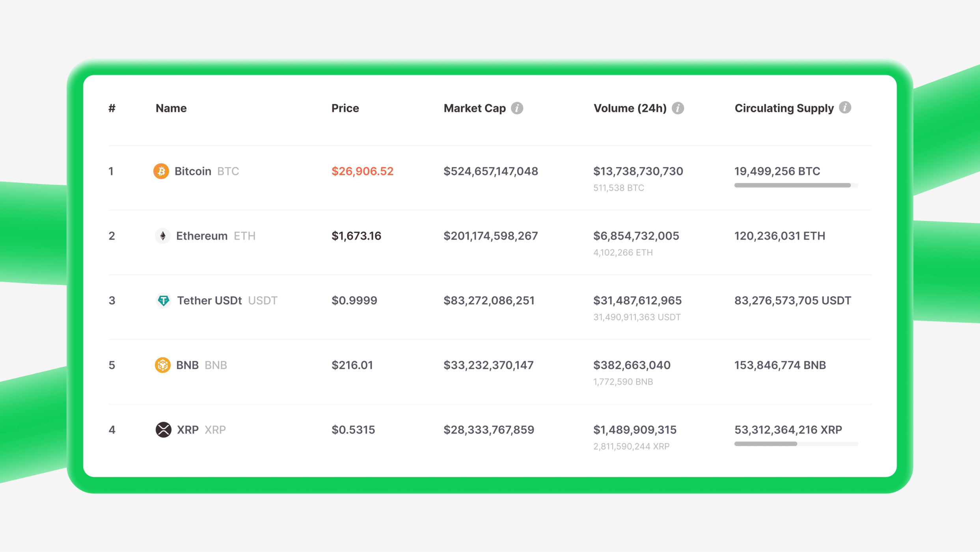Click XRP volume $1,489,909,315

635,429
